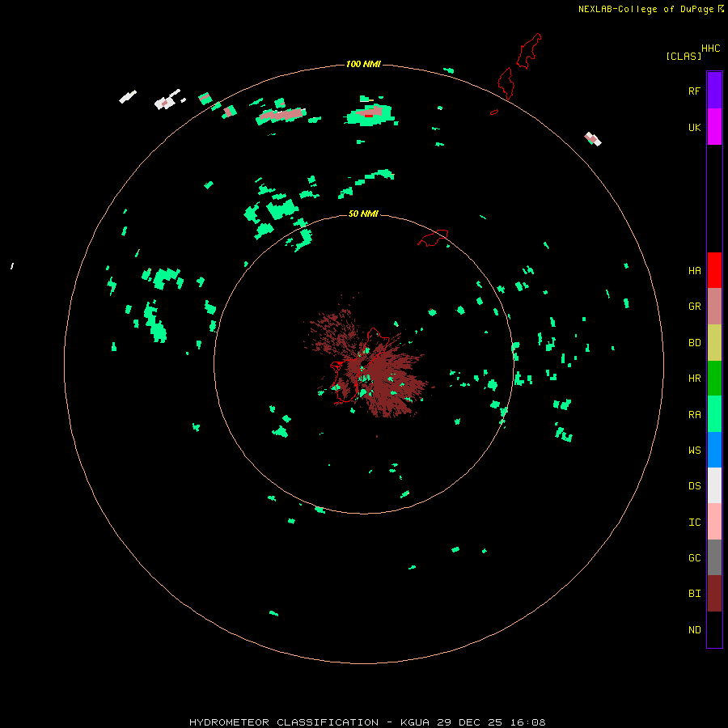Screen dimensions: 728x728
Task: Click the BD legend label
Action: 694,343
